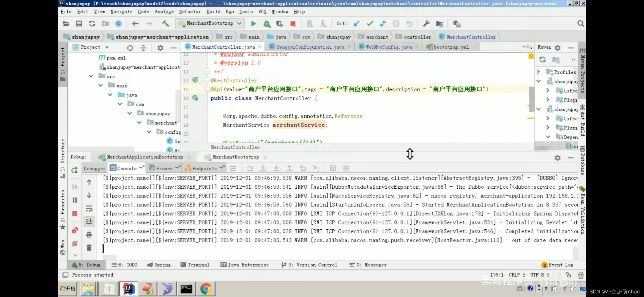The height and width of the screenshot is (297, 644).
Task: Reimport Maven projects refresh icon
Action: click(542, 59)
